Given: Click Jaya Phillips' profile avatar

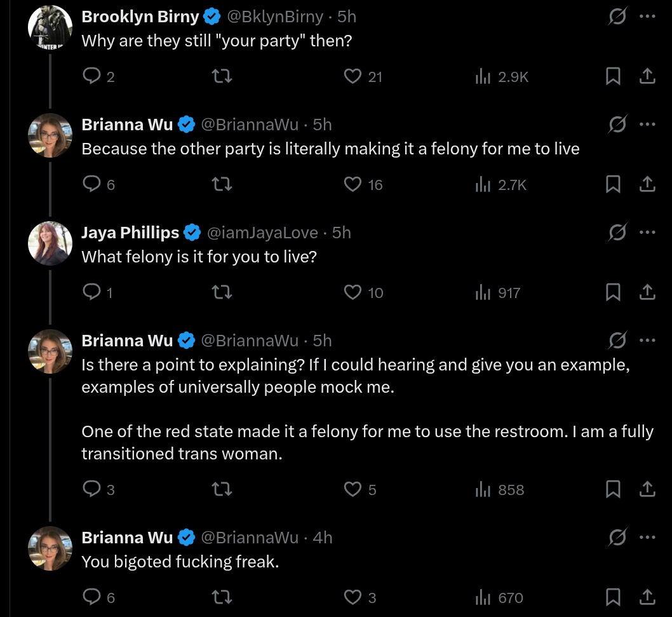Looking at the screenshot, I should [x=50, y=243].
